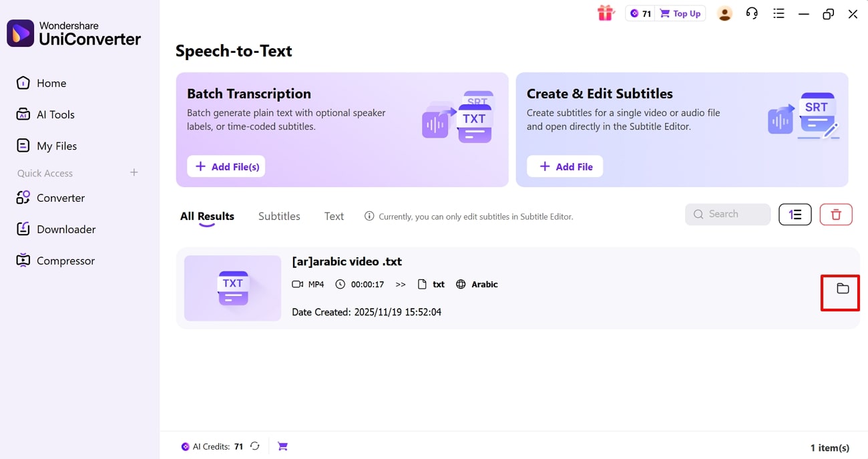This screenshot has width=868, height=459.
Task: Select the All Results tab
Action: [x=207, y=216]
